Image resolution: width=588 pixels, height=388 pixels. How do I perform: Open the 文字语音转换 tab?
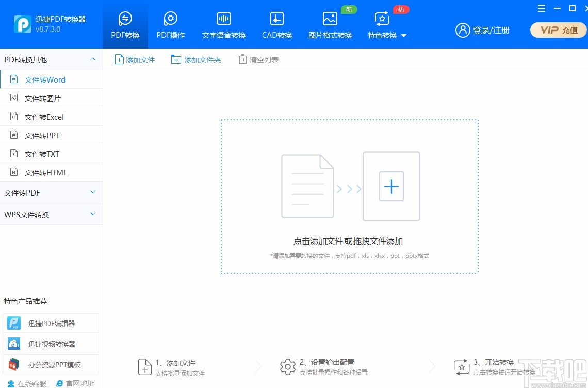click(x=224, y=25)
